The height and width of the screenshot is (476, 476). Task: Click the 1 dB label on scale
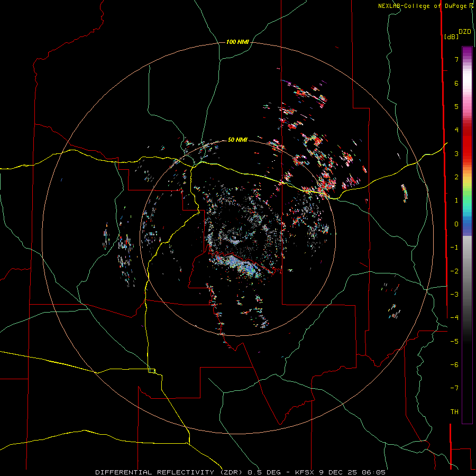[x=456, y=200]
